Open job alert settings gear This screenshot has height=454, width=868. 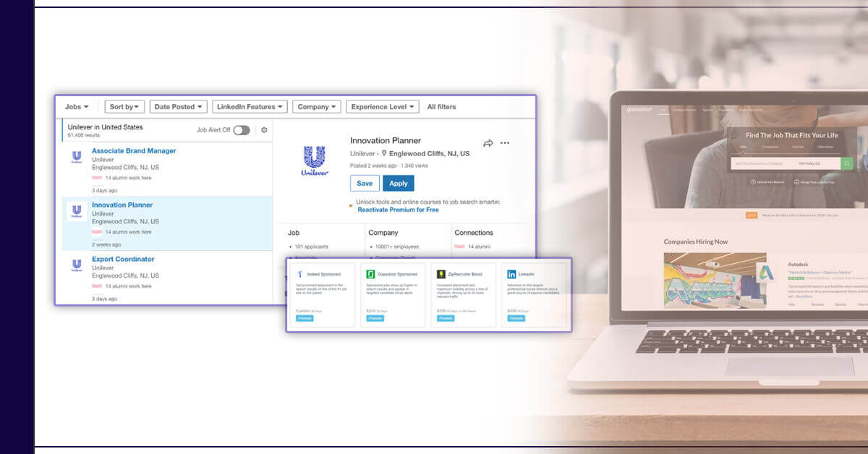pos(264,130)
